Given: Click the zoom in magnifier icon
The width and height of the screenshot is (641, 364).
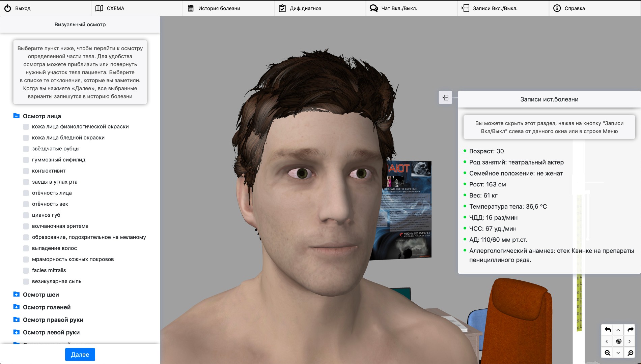Looking at the screenshot, I should (630, 353).
